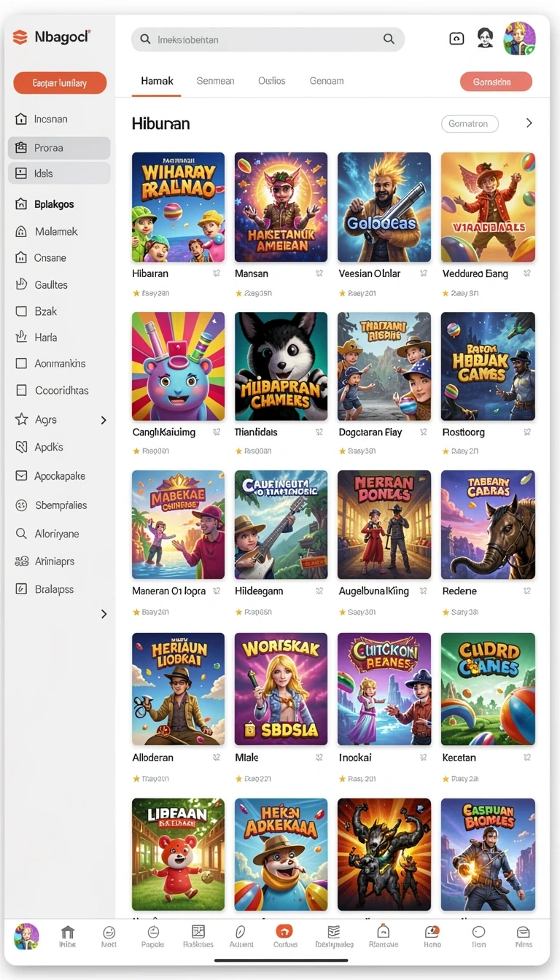Click the Eaqtar lumlary orange button
The image size is (560, 980).
[x=60, y=83]
